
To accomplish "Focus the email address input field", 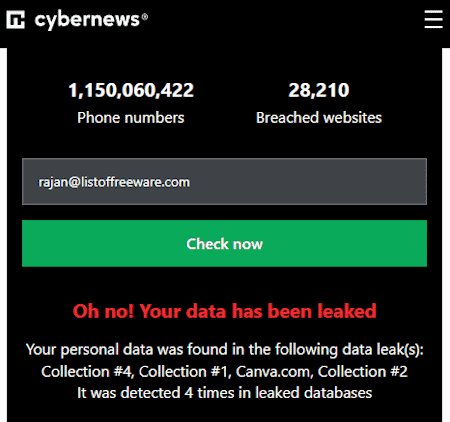I will (224, 182).
